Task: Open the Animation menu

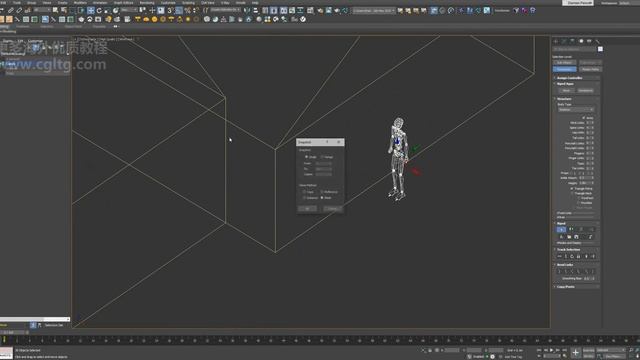Action: pyautogui.click(x=100, y=2)
